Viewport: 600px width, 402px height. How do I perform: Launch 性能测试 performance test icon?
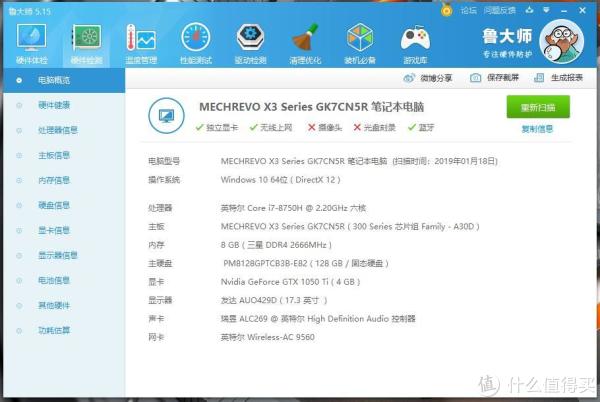(x=196, y=37)
